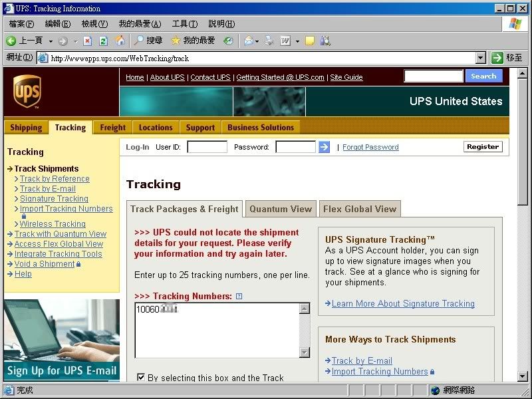Switch to the Flex Global View tab
The height and width of the screenshot is (399, 532).
click(360, 209)
